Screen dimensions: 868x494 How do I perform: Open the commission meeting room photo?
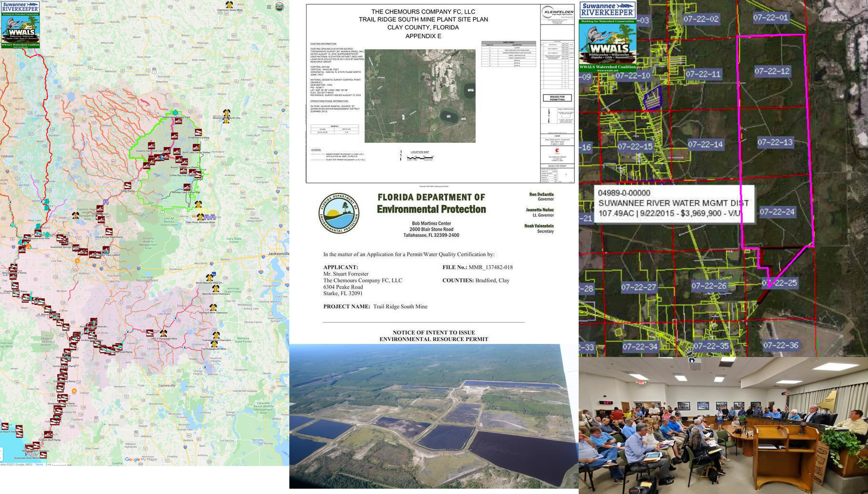[723, 425]
